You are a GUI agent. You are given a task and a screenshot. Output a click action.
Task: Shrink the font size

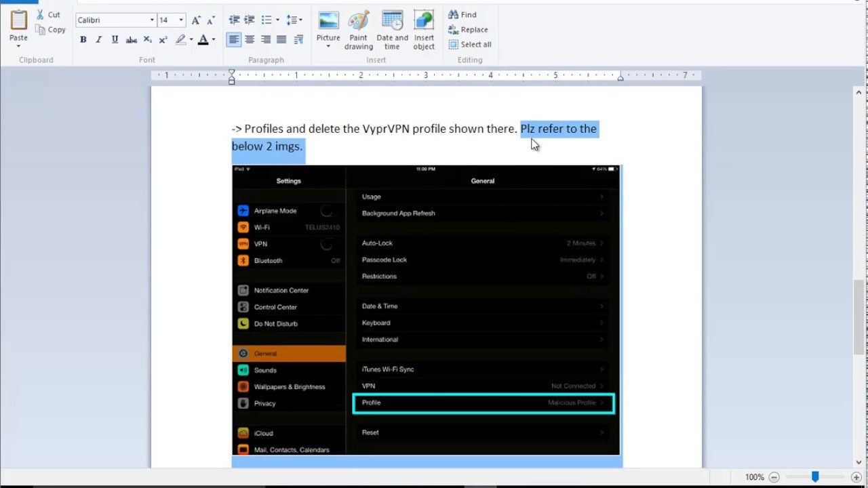click(211, 20)
